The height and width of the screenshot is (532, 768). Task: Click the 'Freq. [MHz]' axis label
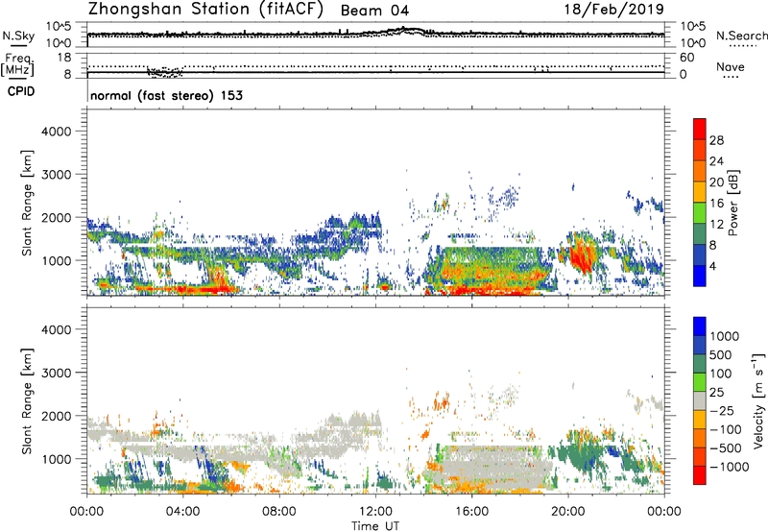point(18,64)
